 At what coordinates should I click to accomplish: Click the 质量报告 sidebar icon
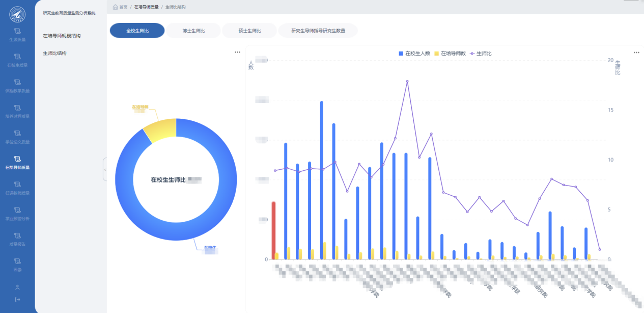click(x=17, y=236)
